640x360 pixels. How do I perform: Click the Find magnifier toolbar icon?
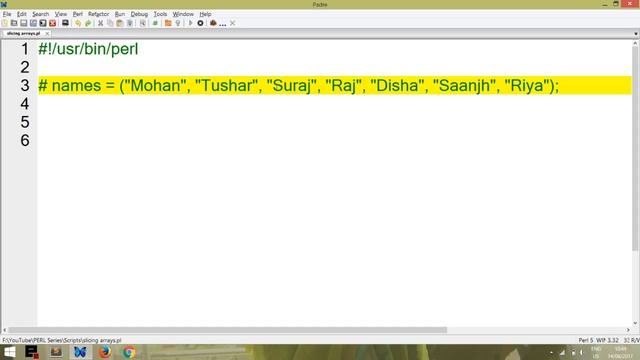point(142,23)
